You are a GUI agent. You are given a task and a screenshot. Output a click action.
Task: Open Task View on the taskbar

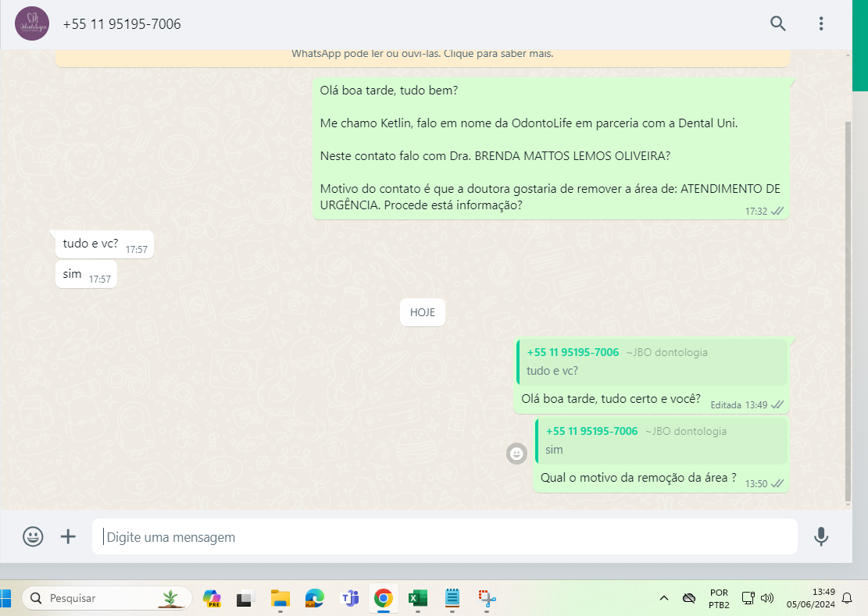pos(245,598)
